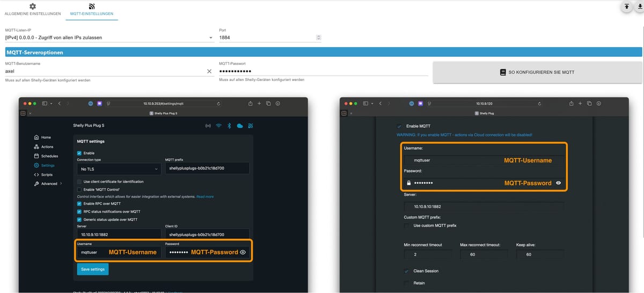
Task: Click the MQTT prefix field in Shelly Plus Plug S
Action: click(207, 169)
